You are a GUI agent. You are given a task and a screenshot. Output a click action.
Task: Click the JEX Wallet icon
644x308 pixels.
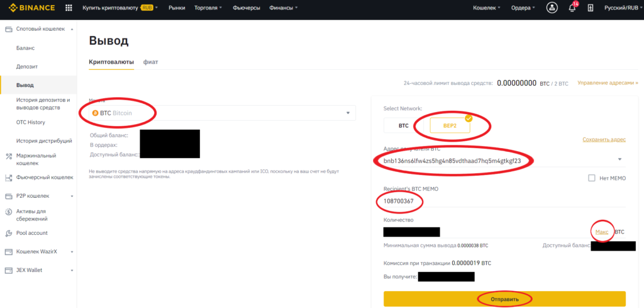(x=8, y=270)
